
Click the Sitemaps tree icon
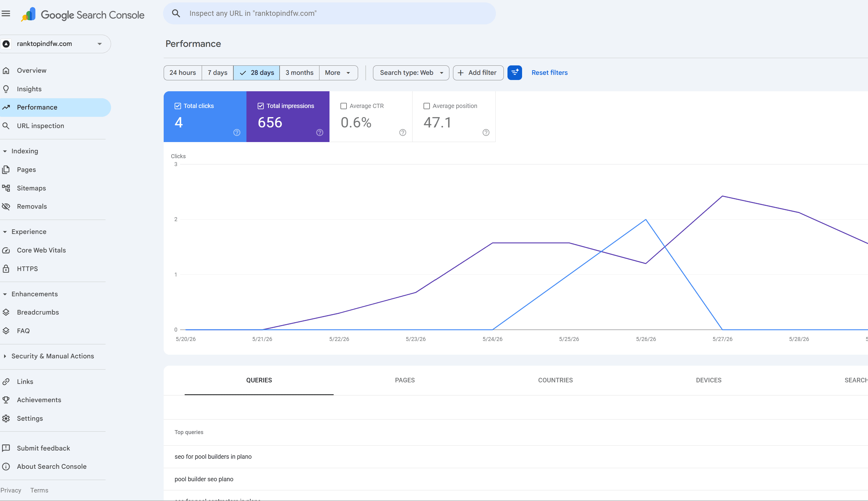click(x=6, y=188)
